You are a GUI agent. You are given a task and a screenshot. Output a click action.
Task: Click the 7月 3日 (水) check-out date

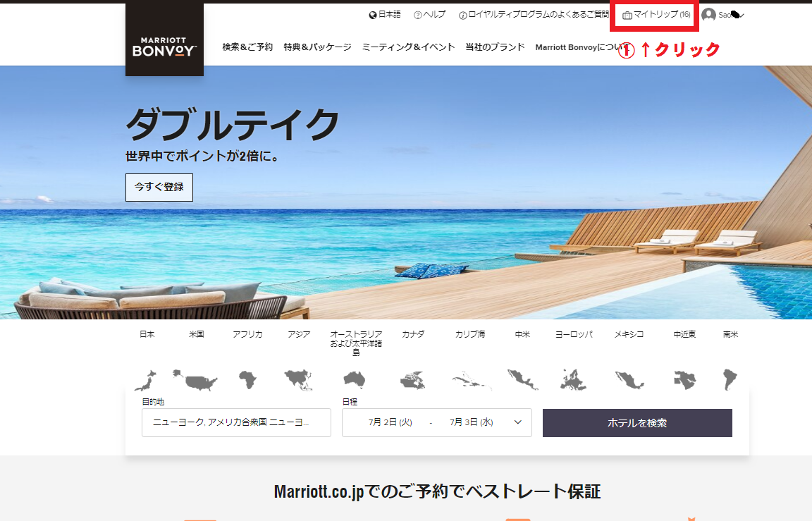472,422
